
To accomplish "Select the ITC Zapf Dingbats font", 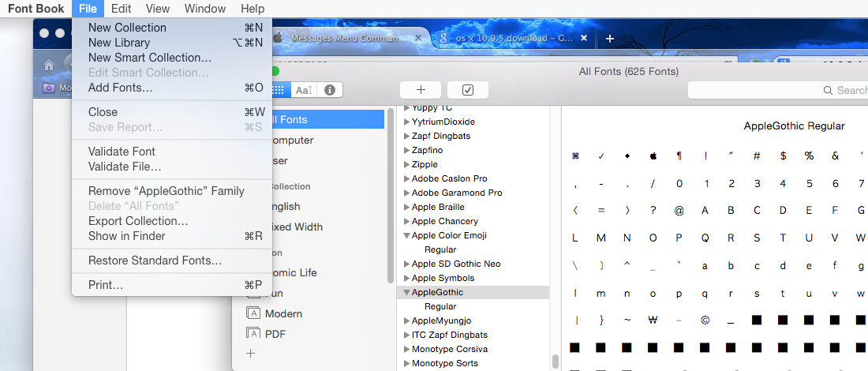I will point(450,335).
